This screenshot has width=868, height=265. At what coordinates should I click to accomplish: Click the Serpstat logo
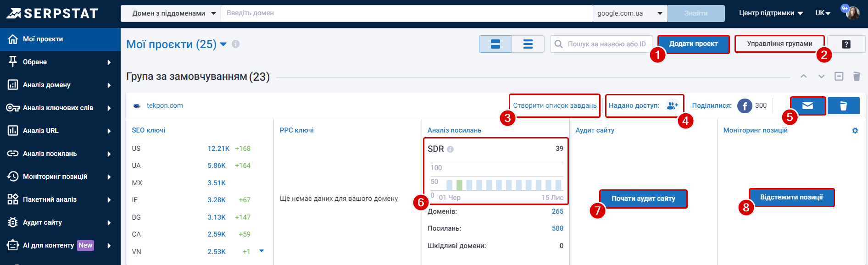(x=52, y=13)
